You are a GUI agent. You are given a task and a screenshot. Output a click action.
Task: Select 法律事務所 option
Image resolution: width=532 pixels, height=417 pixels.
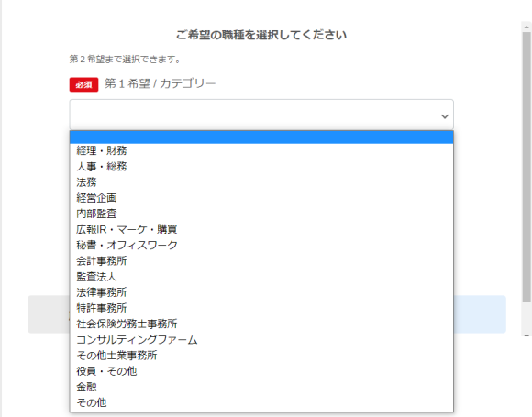pos(261,292)
